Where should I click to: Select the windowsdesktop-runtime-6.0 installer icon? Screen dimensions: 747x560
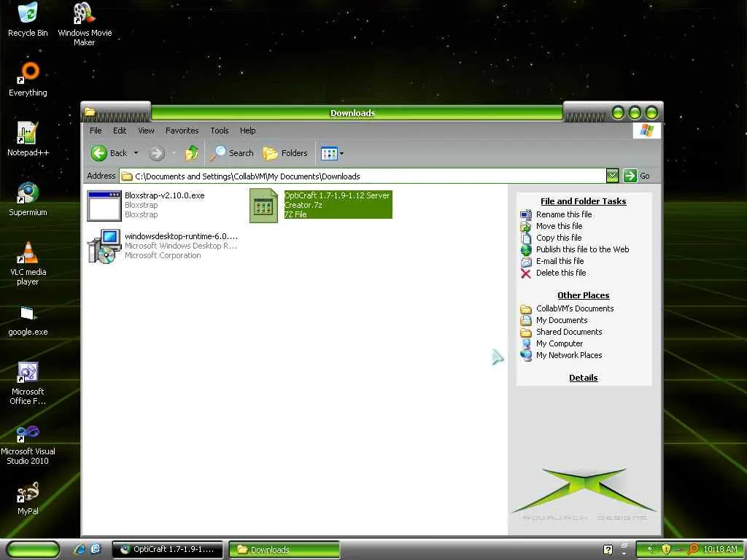pyautogui.click(x=104, y=246)
